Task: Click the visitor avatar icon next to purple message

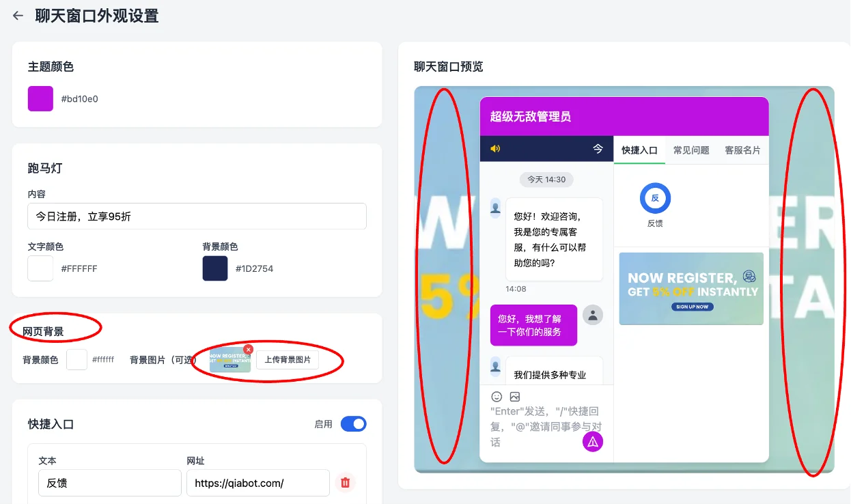Action: coord(591,315)
